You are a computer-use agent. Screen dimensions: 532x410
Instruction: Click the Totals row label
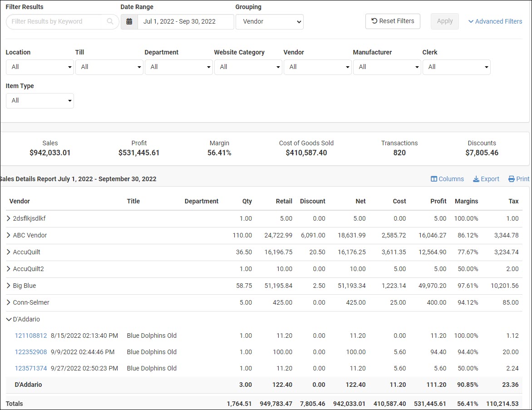point(14,404)
